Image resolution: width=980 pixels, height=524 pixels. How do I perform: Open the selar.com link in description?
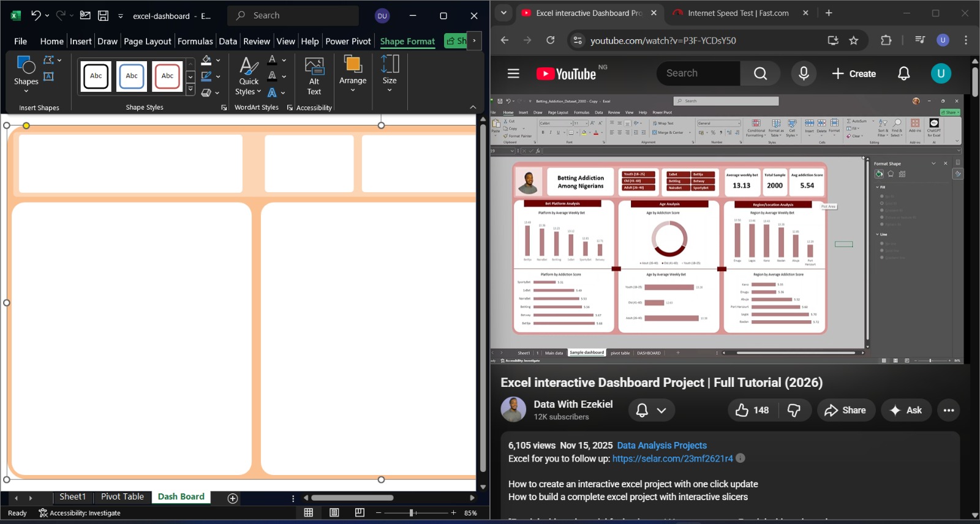pyautogui.click(x=672, y=458)
